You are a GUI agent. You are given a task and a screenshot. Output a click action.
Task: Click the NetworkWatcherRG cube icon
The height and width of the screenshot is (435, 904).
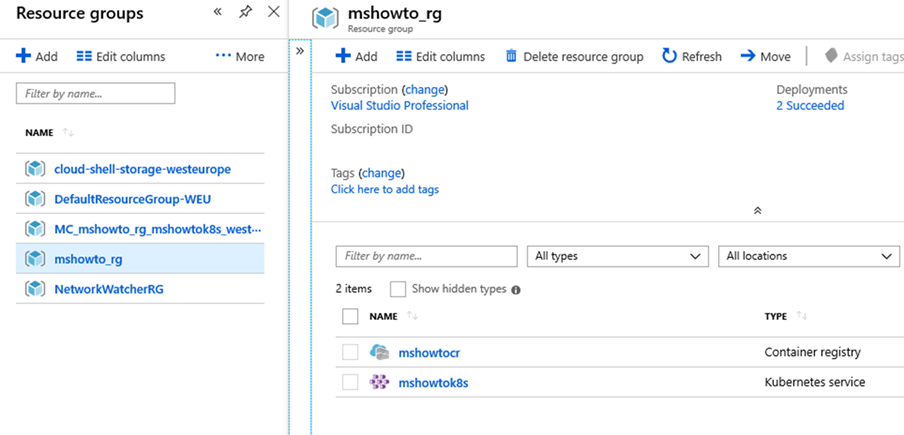pos(35,289)
